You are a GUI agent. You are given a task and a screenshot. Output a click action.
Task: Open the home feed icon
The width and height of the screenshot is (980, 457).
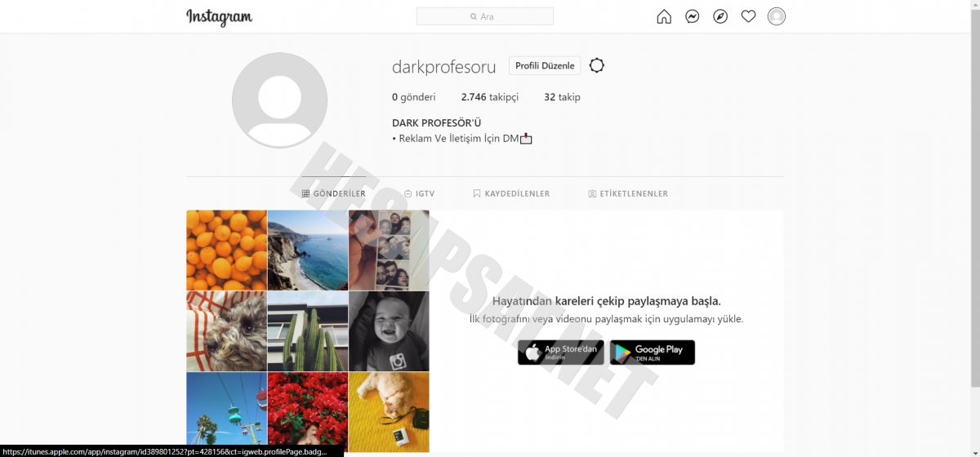pyautogui.click(x=664, y=16)
